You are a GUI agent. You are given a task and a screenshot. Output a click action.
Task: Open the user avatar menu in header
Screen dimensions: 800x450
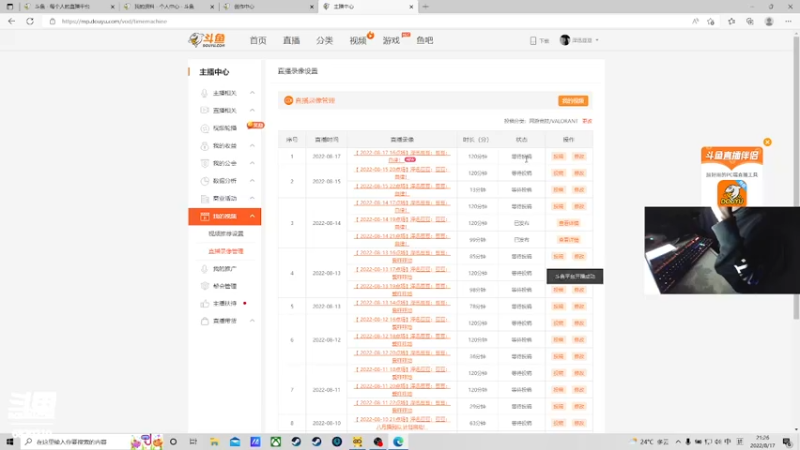coord(565,40)
